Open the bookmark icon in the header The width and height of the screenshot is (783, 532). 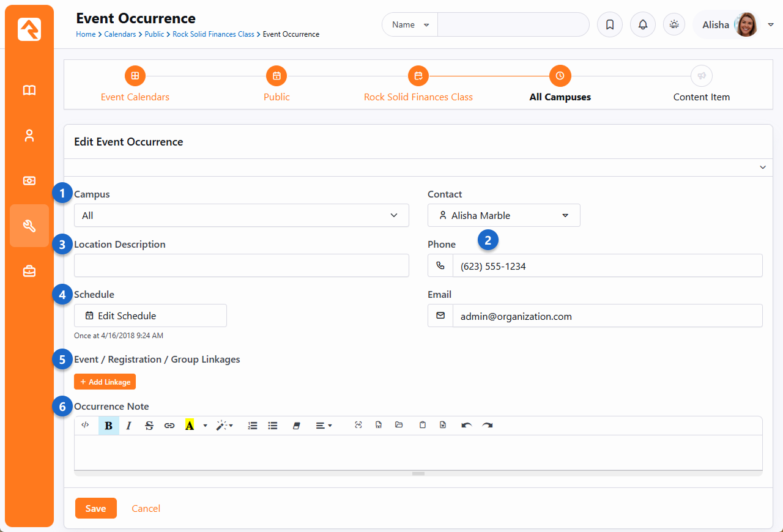click(x=609, y=25)
